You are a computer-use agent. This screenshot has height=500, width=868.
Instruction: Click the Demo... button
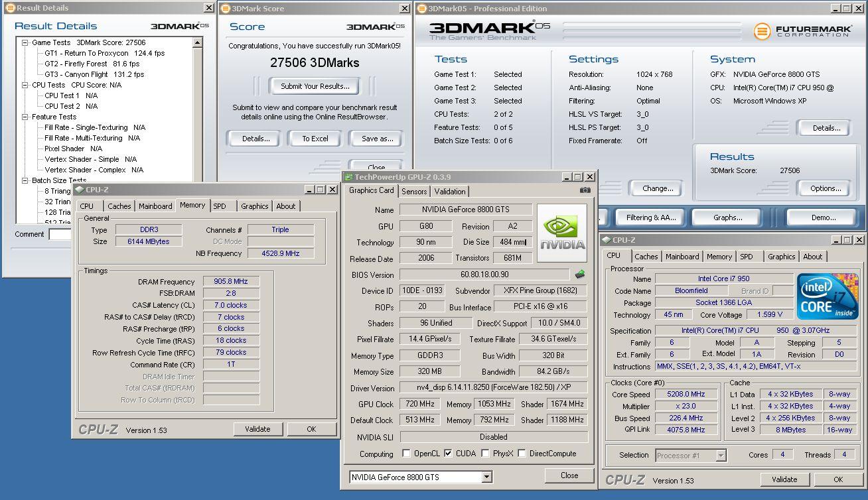pyautogui.click(x=823, y=218)
